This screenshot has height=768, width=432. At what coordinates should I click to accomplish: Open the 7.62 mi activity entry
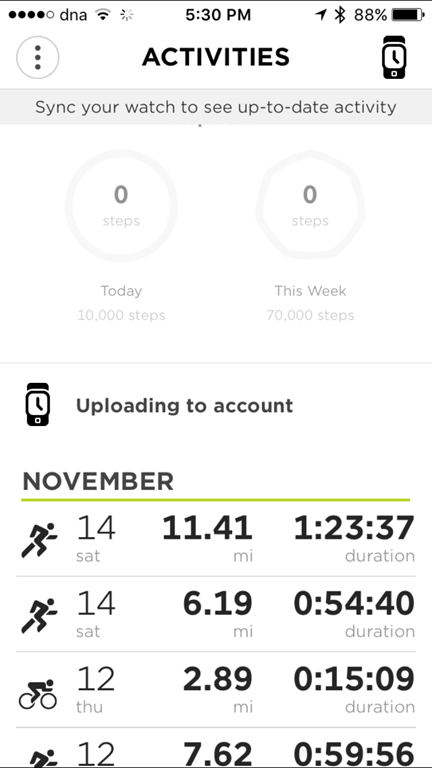tap(216, 748)
